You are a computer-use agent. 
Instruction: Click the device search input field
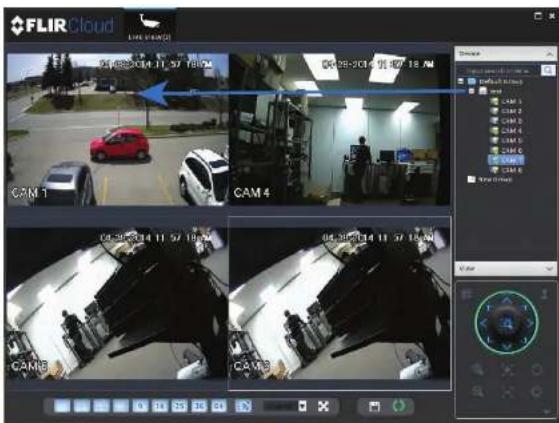click(498, 71)
